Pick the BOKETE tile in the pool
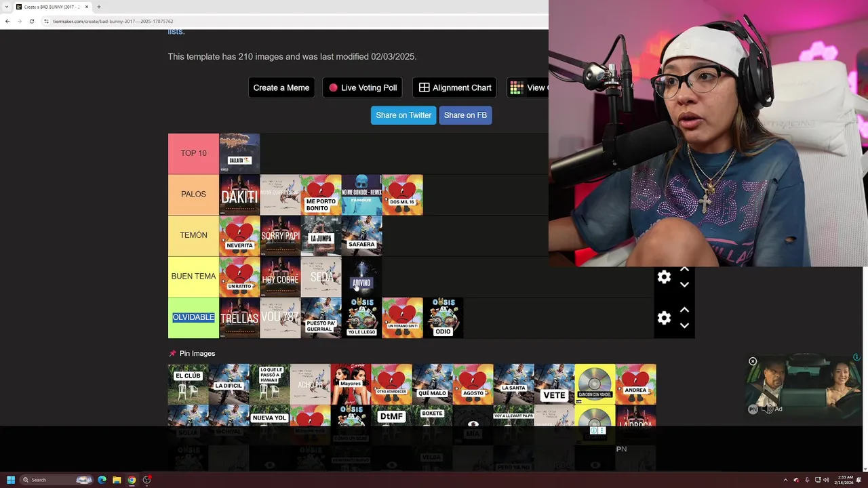Viewport: 868px width, 488px height. click(432, 416)
